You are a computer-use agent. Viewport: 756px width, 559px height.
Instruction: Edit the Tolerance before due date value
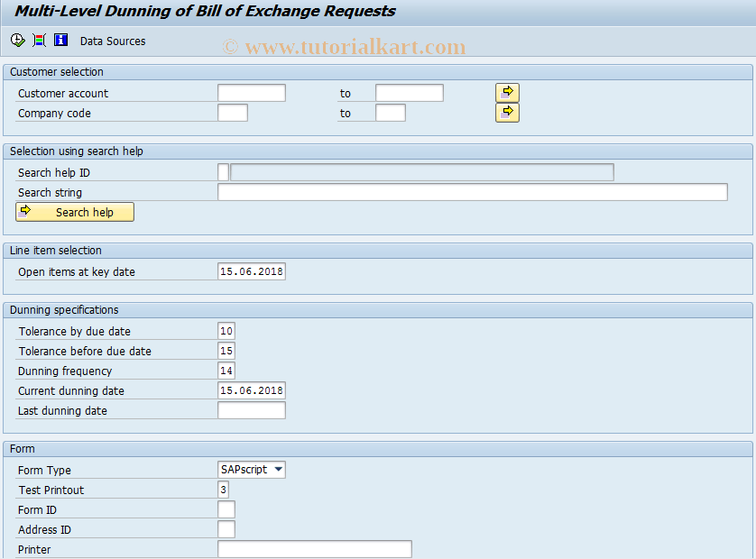coord(226,350)
